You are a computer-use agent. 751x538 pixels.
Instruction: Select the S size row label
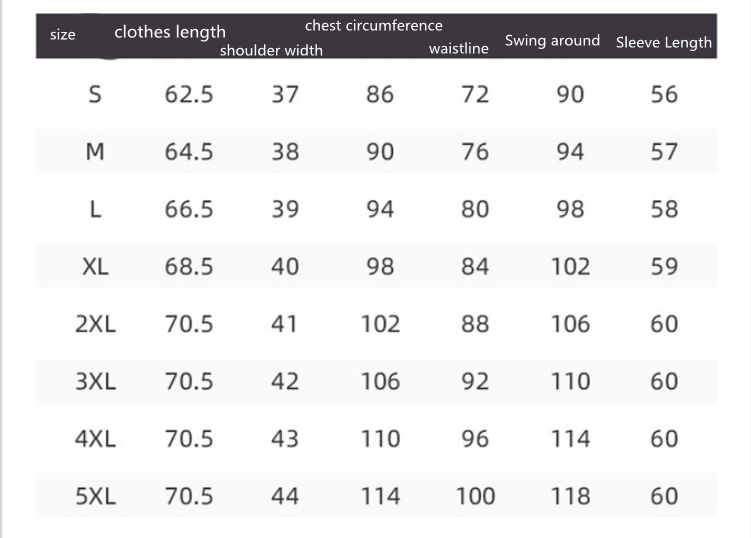point(95,95)
